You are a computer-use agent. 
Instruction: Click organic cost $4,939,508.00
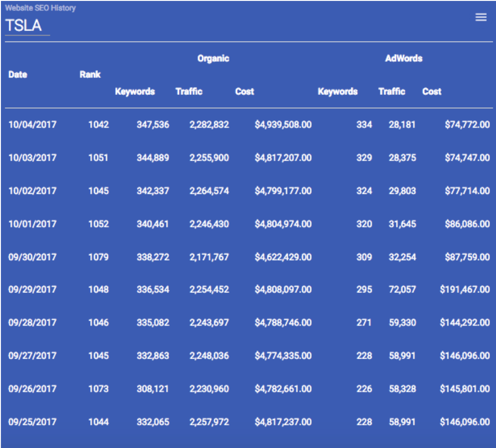coord(284,124)
